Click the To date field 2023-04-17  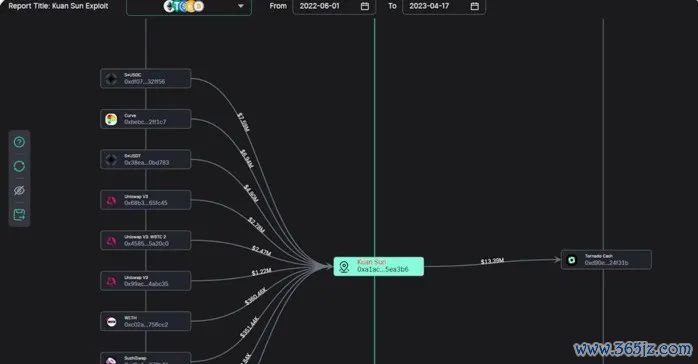(x=444, y=6)
